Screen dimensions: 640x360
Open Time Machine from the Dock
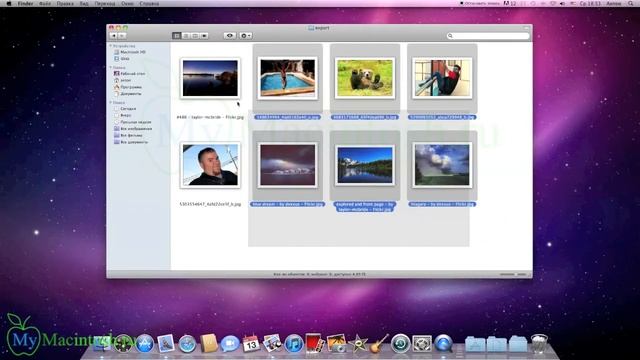click(401, 344)
